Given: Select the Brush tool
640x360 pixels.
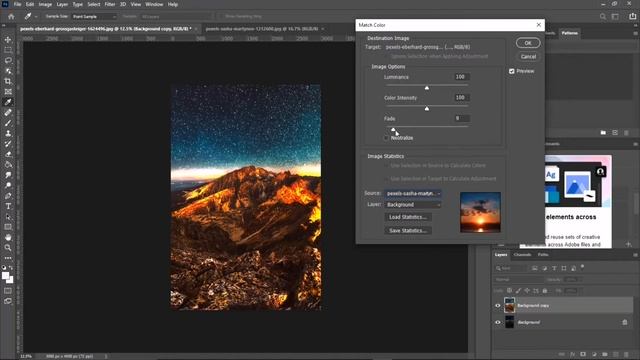Looking at the screenshot, I should [x=8, y=123].
